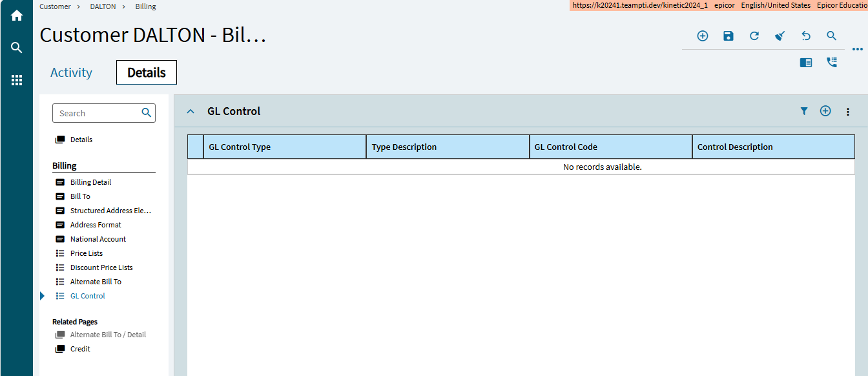Screen dimensions: 868x376
Task: Sort by GL Control Code column header
Action: pyautogui.click(x=611, y=147)
